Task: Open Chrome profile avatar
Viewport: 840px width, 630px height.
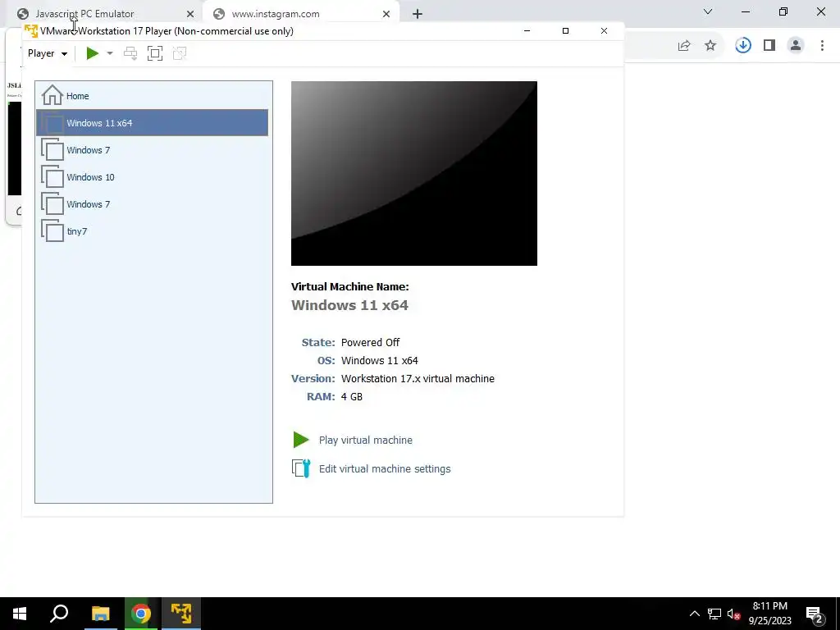Action: (796, 46)
